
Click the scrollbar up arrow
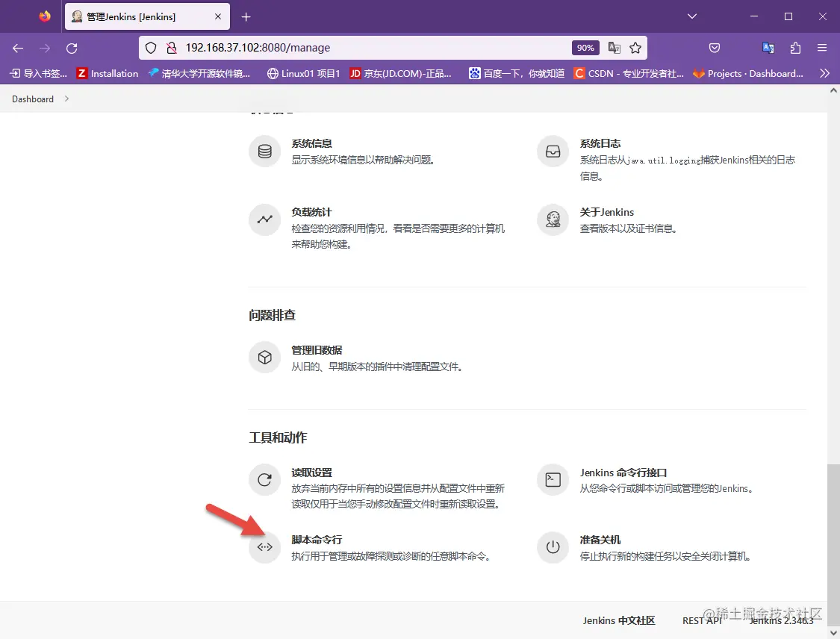(833, 90)
